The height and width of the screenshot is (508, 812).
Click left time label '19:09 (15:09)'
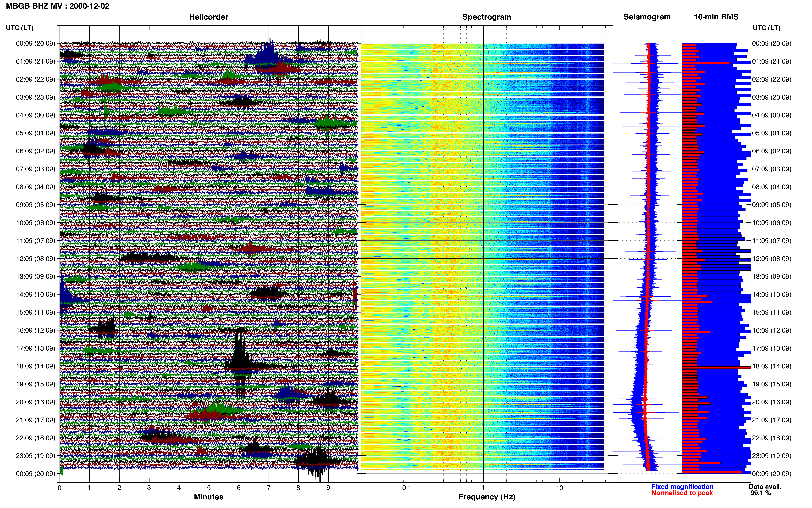(36, 384)
